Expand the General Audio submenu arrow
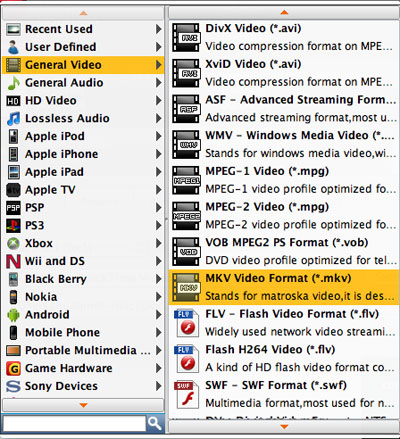The image size is (400, 439). click(x=159, y=83)
